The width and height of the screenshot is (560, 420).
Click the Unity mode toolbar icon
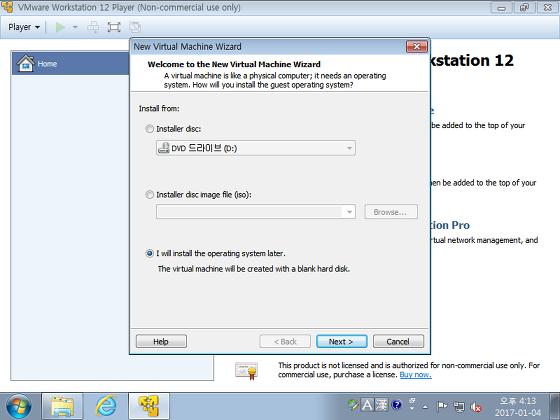[x=135, y=27]
